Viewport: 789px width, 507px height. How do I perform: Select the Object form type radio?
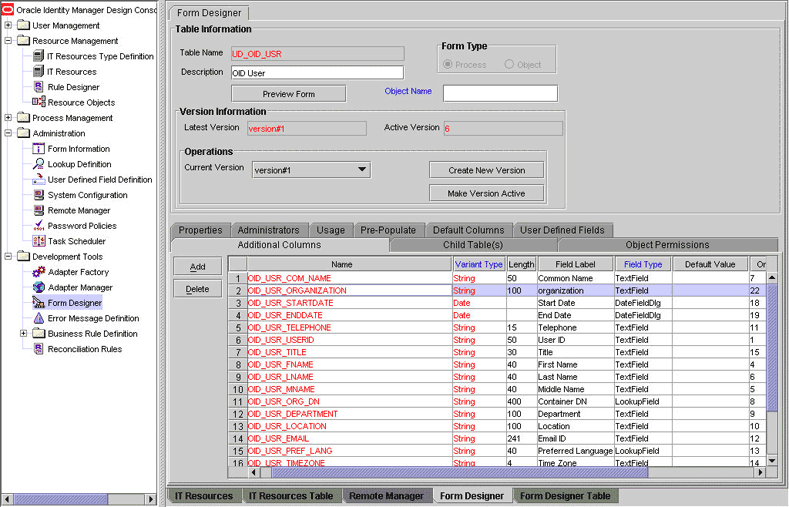click(x=509, y=64)
